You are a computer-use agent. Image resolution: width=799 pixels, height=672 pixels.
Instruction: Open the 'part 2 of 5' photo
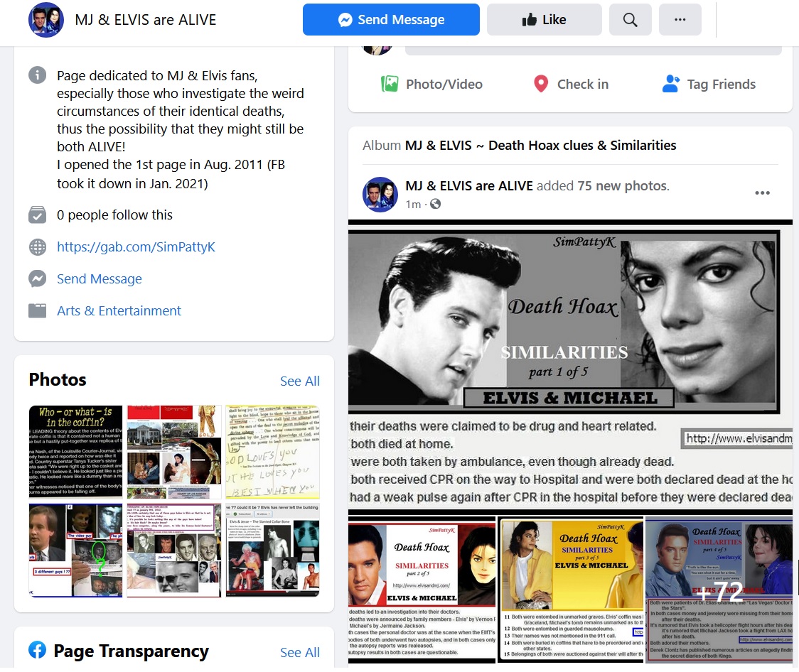click(x=422, y=590)
